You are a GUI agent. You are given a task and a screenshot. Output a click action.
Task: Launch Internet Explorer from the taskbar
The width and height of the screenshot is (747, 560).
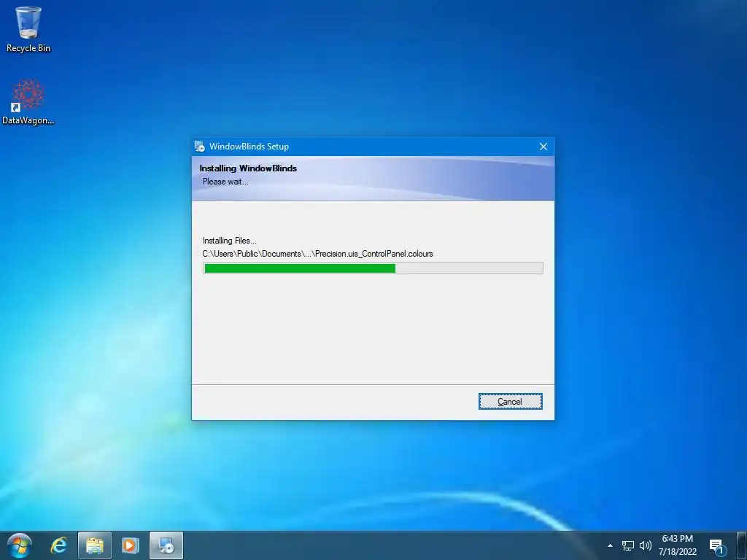tap(58, 545)
